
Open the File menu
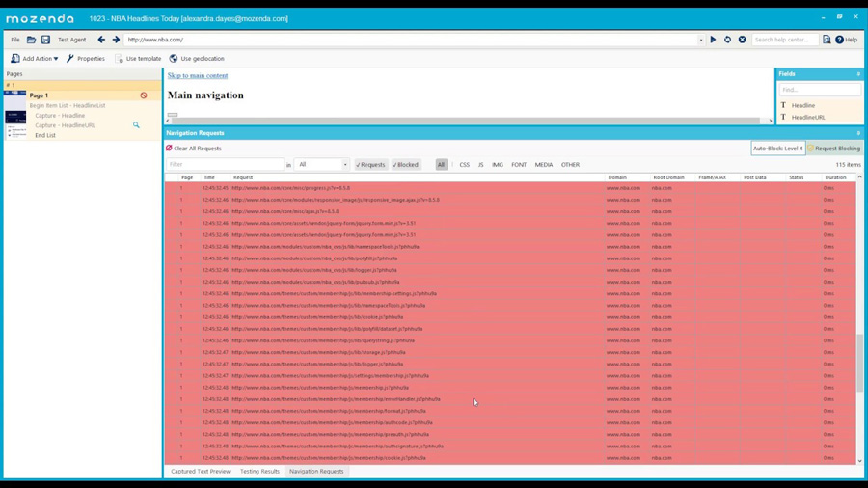pyautogui.click(x=14, y=40)
